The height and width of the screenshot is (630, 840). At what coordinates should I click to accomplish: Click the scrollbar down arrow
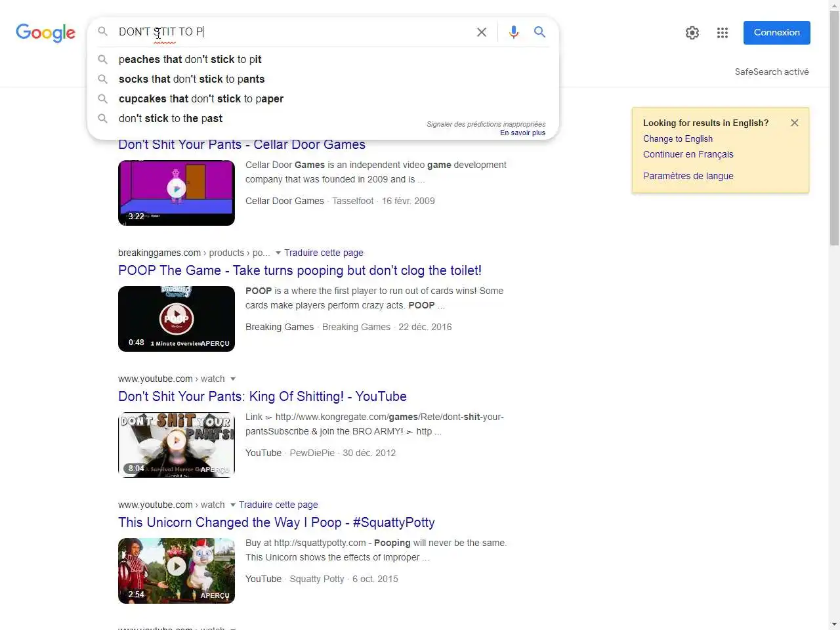pos(834,624)
